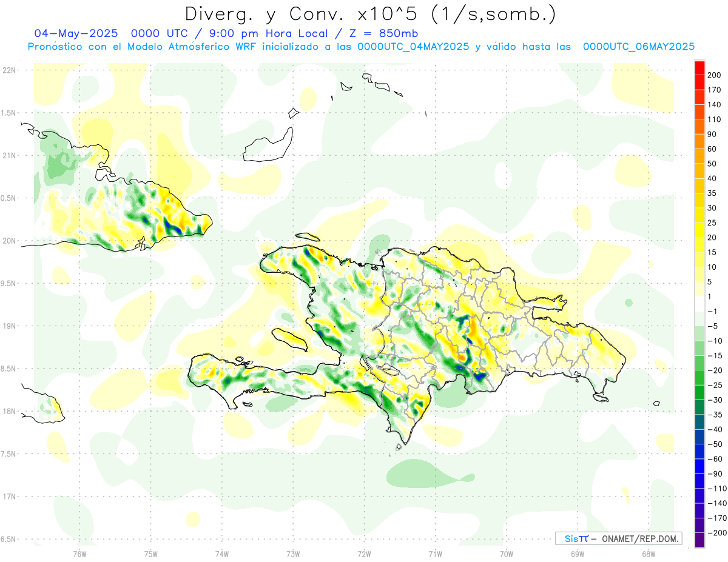Click the "70W" longitude label

[506, 554]
